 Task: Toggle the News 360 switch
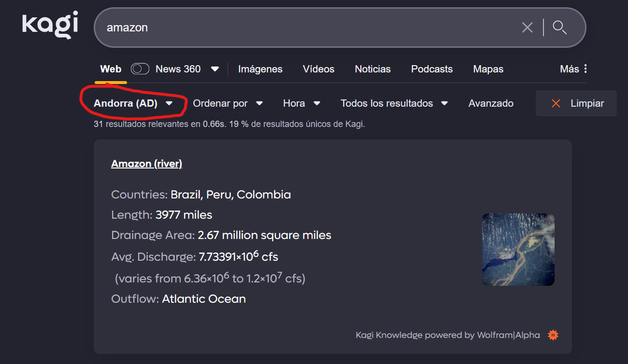[140, 69]
